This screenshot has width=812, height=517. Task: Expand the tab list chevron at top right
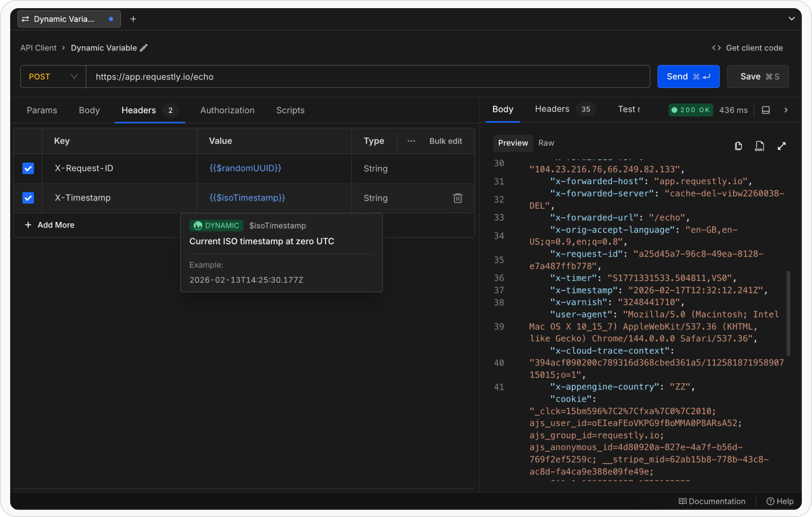[x=791, y=19]
